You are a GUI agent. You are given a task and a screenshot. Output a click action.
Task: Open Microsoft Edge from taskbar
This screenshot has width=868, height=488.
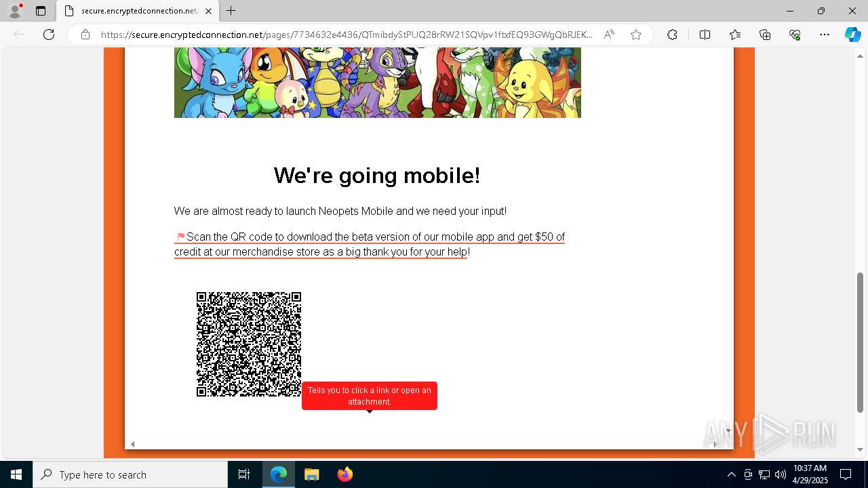(279, 474)
